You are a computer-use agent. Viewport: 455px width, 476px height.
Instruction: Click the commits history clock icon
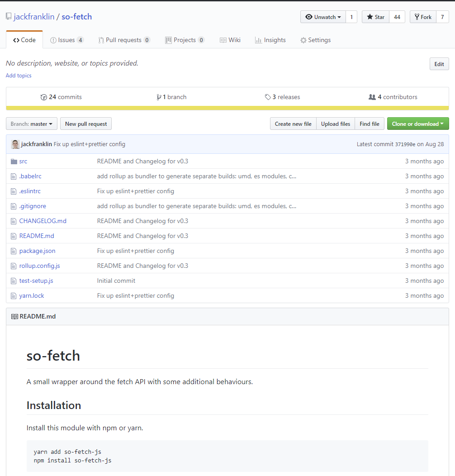point(44,97)
